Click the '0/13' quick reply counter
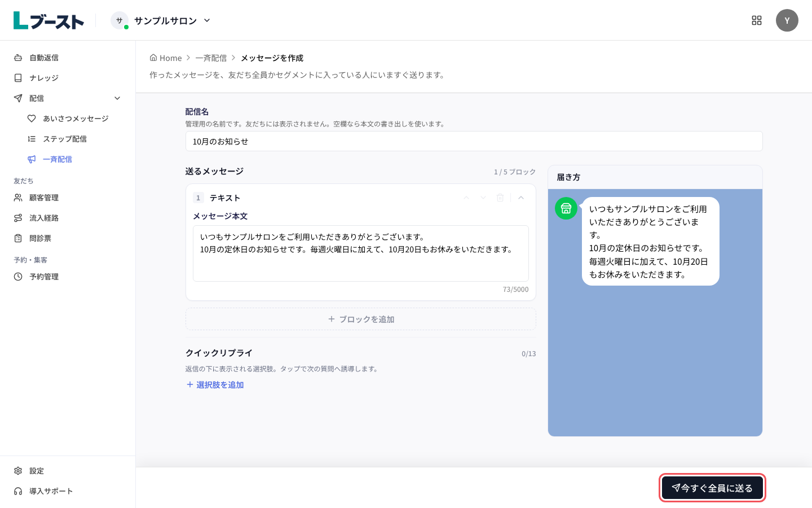This screenshot has width=812, height=508. [529, 354]
